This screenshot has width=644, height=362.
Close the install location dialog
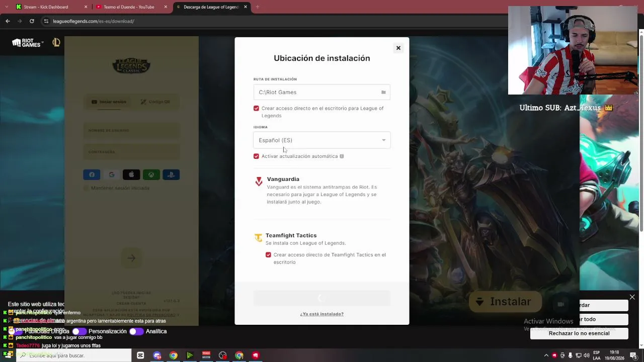point(398,48)
